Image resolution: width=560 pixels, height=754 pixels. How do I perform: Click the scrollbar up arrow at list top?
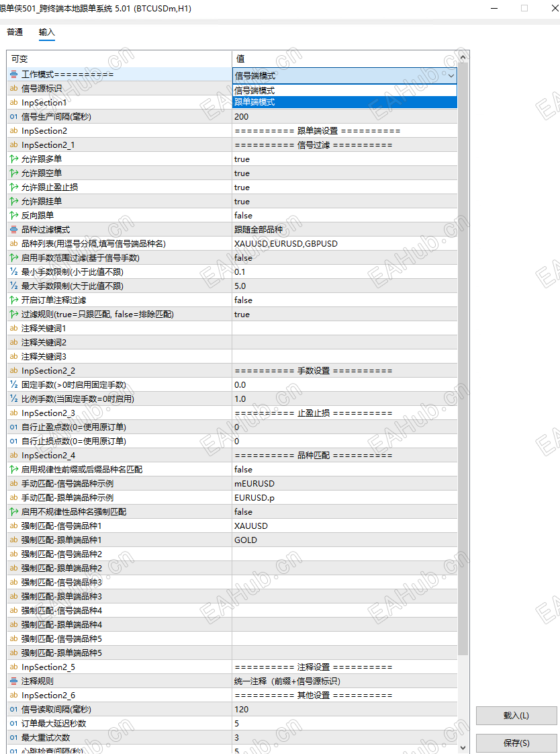tap(463, 56)
